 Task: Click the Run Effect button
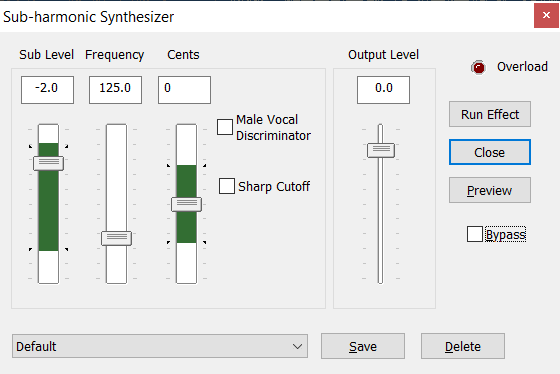click(490, 114)
